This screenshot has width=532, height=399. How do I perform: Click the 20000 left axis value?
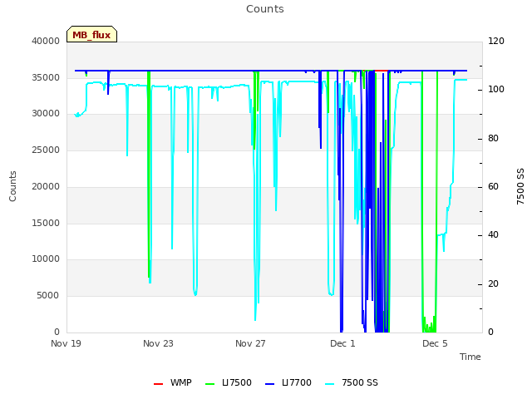[x=46, y=186]
